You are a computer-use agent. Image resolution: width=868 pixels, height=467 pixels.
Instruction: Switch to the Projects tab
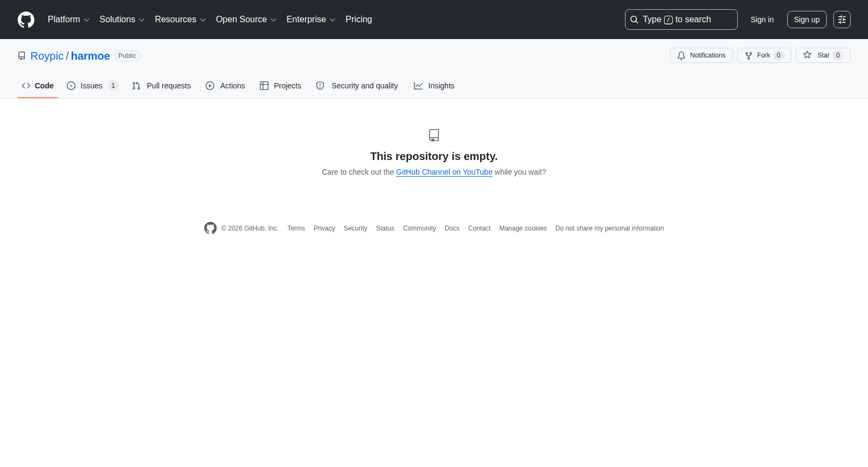pos(280,86)
